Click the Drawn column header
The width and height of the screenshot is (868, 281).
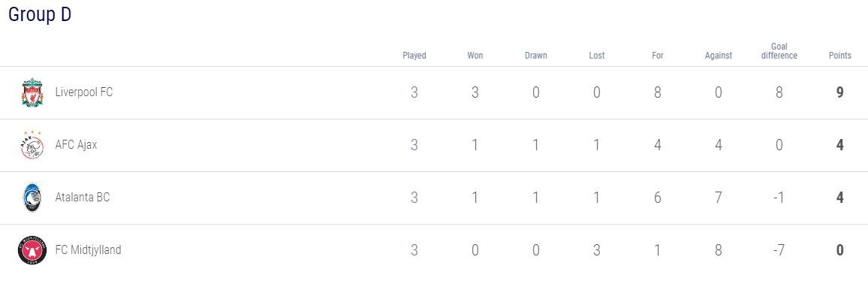[536, 56]
